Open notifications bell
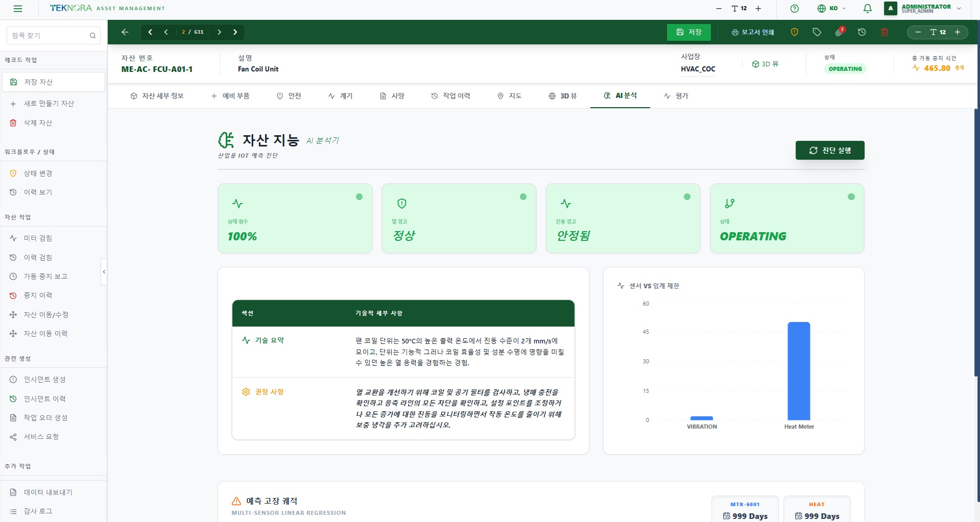The width and height of the screenshot is (980, 522). (x=867, y=9)
